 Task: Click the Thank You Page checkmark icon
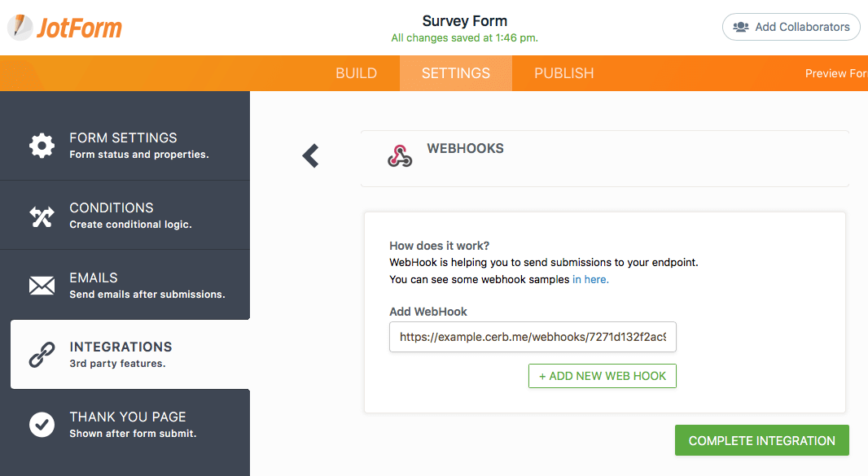pyautogui.click(x=42, y=425)
